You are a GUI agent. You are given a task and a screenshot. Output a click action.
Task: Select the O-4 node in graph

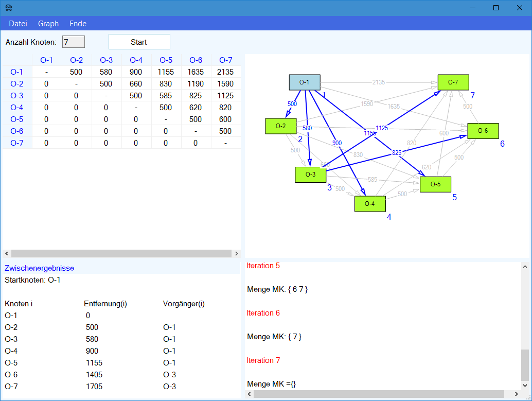[370, 204]
